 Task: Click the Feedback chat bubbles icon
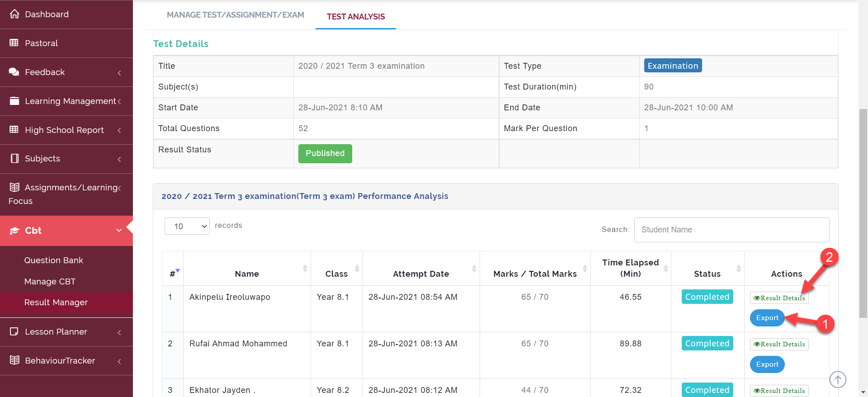point(14,72)
